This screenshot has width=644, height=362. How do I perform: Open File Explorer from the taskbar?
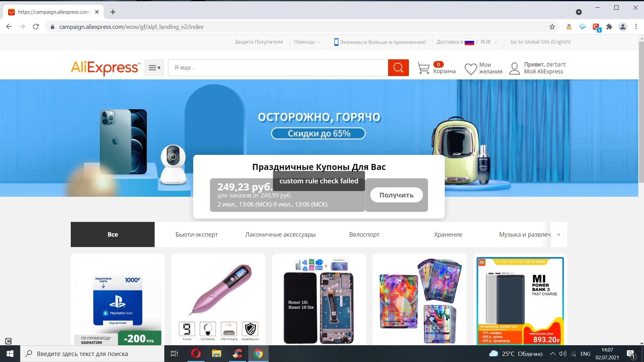[x=217, y=354]
